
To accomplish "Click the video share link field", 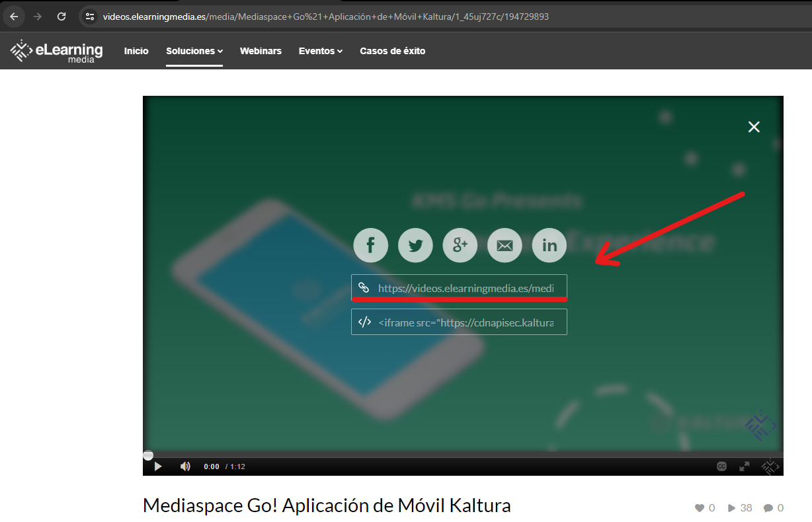I will pyautogui.click(x=459, y=287).
